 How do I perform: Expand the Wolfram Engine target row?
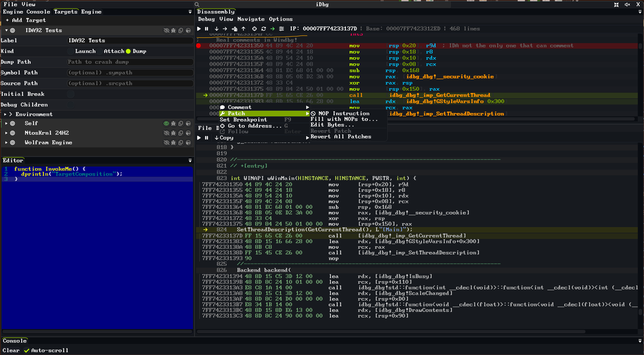tap(6, 142)
